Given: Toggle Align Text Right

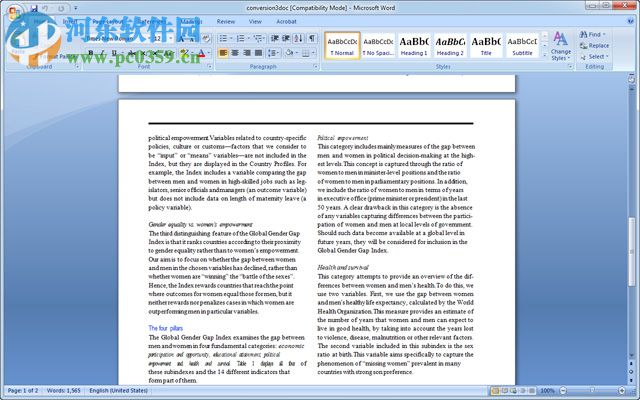Looking at the screenshot, I should (x=247, y=53).
